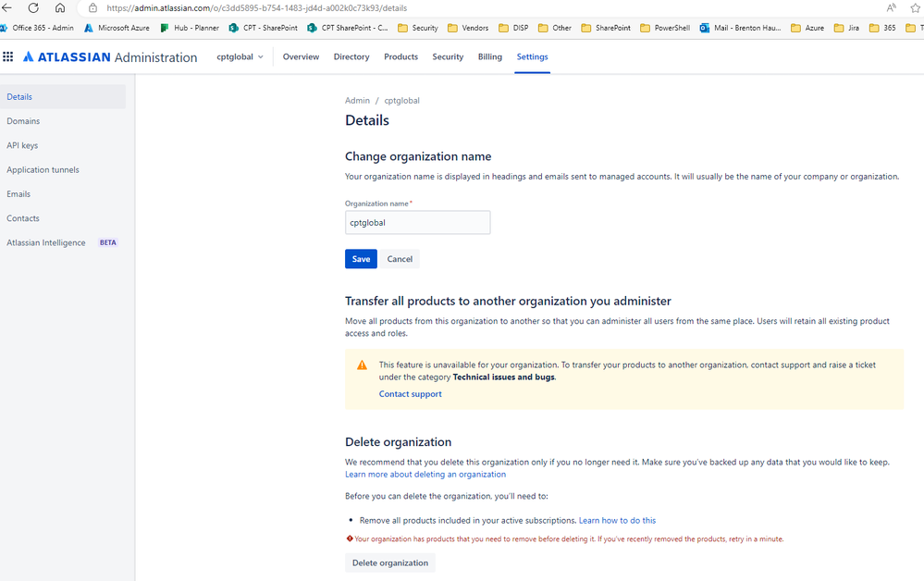Click the Admin breadcrumb link
Image resolution: width=924 pixels, height=581 pixels.
(357, 101)
